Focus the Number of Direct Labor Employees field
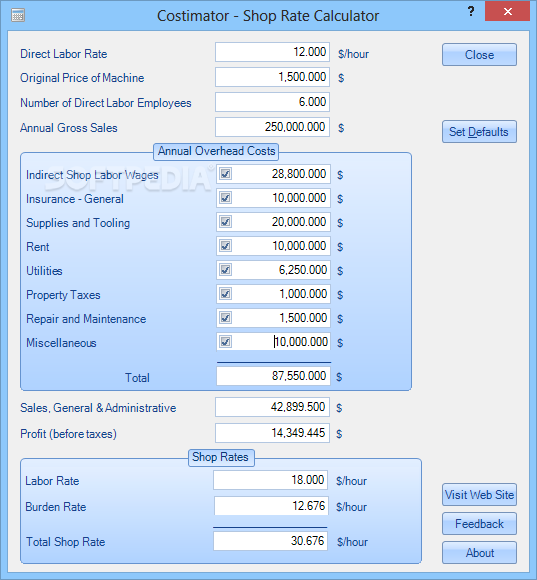Viewport: 537px width, 580px height. pyautogui.click(x=272, y=102)
